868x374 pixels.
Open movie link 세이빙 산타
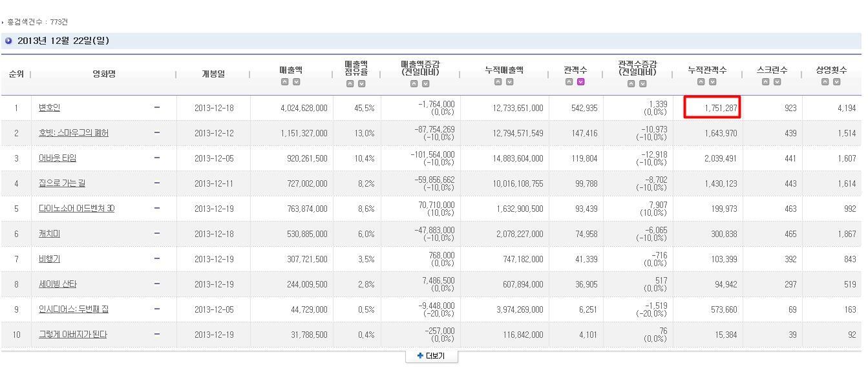click(58, 284)
